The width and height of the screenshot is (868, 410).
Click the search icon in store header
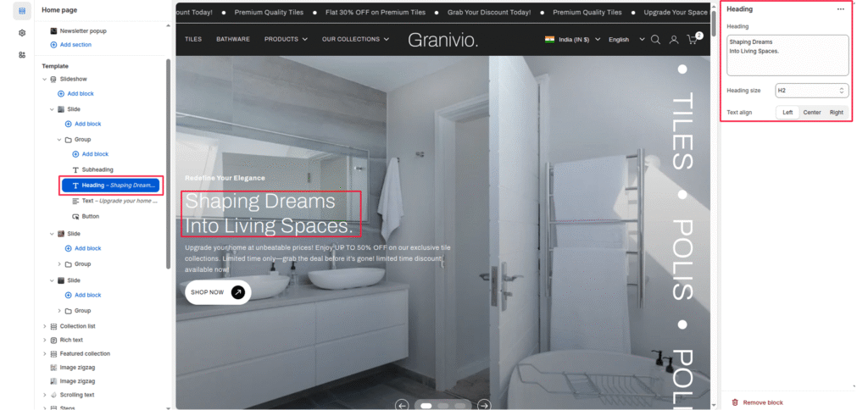(655, 40)
